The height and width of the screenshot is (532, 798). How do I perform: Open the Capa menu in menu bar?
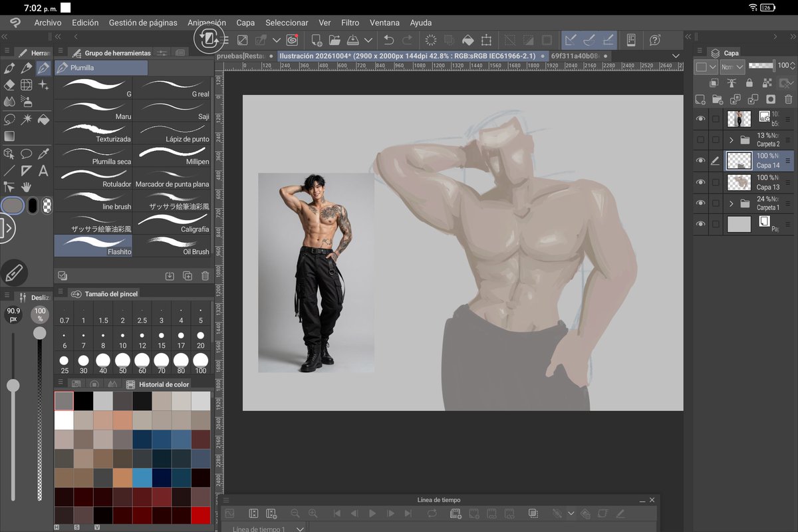(245, 23)
